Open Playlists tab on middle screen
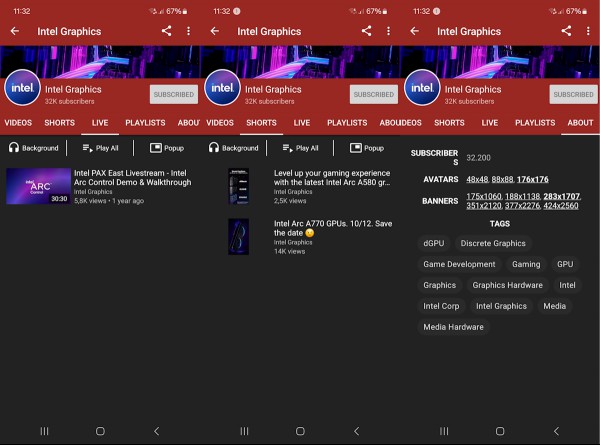 tap(347, 123)
